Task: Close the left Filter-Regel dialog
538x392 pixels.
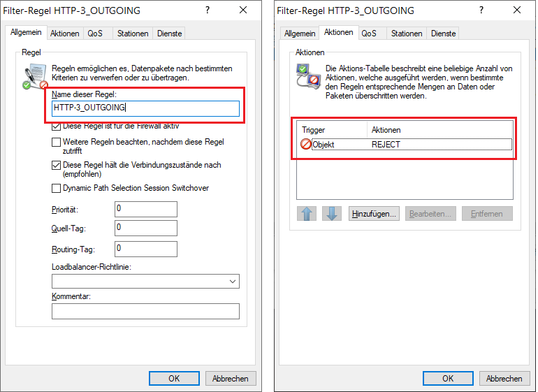Action: pyautogui.click(x=242, y=10)
